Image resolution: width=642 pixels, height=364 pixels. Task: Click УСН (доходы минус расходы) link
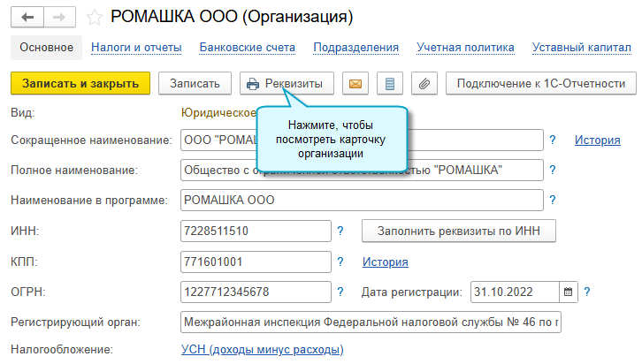(x=261, y=351)
